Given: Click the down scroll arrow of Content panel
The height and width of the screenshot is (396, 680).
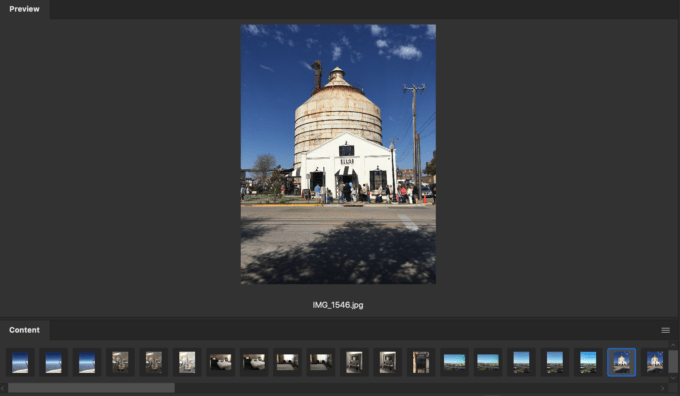Looking at the screenshot, I should pos(673,378).
